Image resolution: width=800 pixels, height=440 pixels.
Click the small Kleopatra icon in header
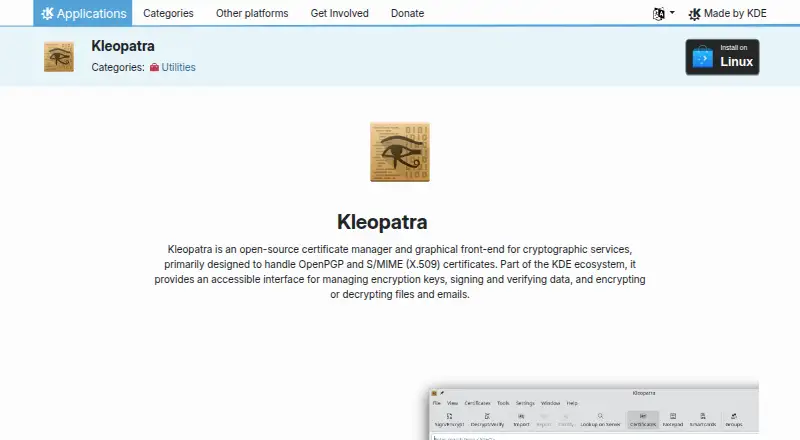pos(59,57)
